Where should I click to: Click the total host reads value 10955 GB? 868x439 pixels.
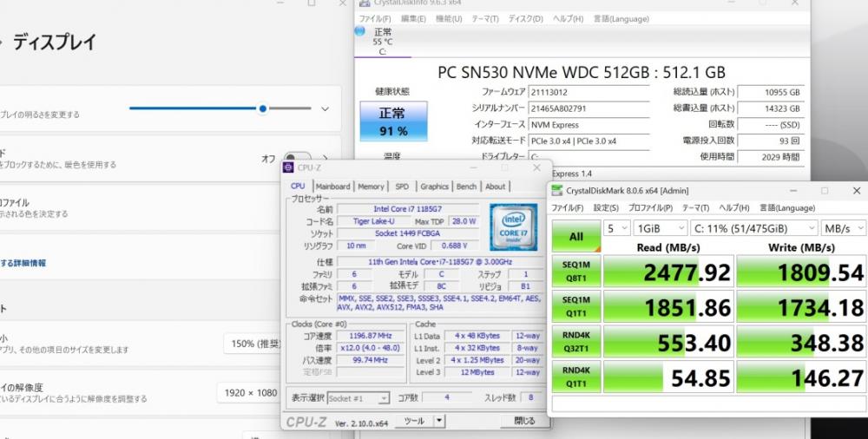pyautogui.click(x=771, y=93)
